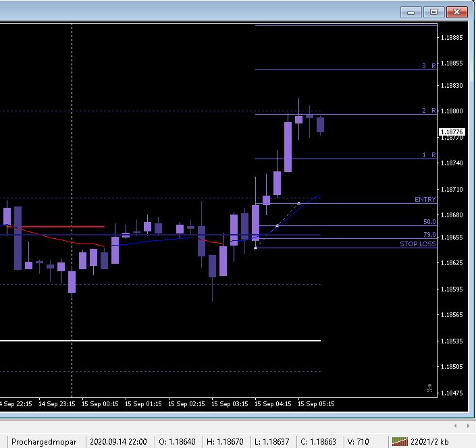Select the ENTRY line label
476x448 pixels.
pos(425,199)
